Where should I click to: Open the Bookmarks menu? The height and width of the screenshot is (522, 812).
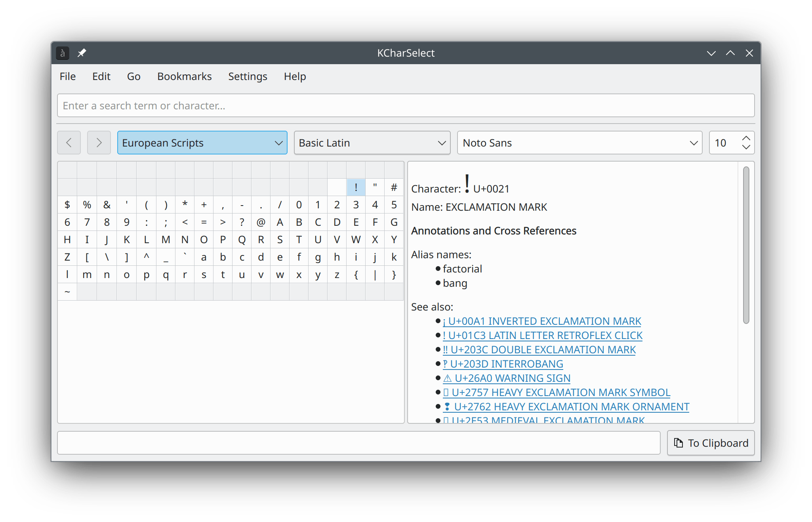tap(184, 76)
